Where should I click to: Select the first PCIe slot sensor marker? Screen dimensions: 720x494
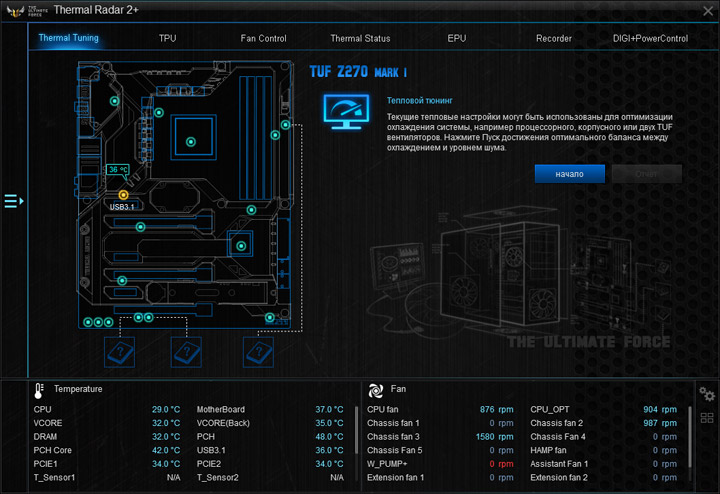click(x=141, y=227)
